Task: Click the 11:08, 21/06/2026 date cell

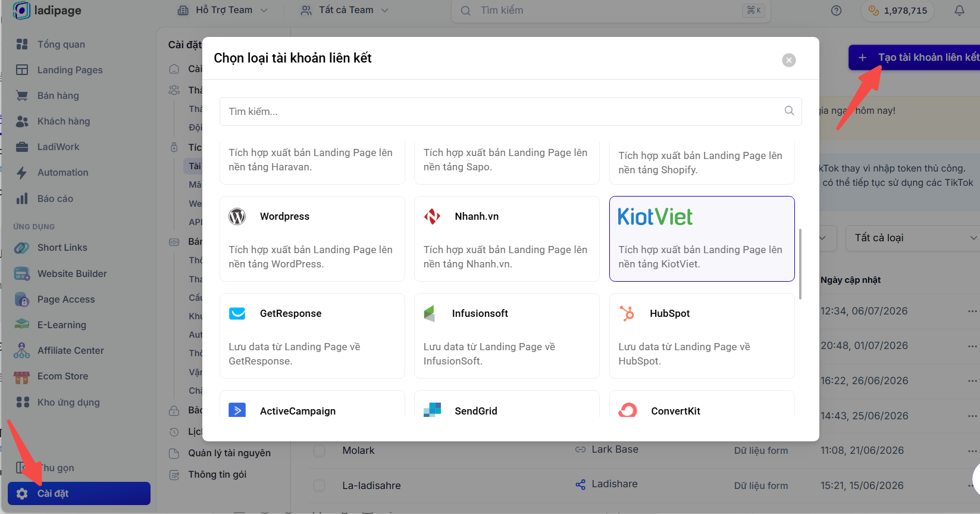Action: pyautogui.click(x=862, y=451)
